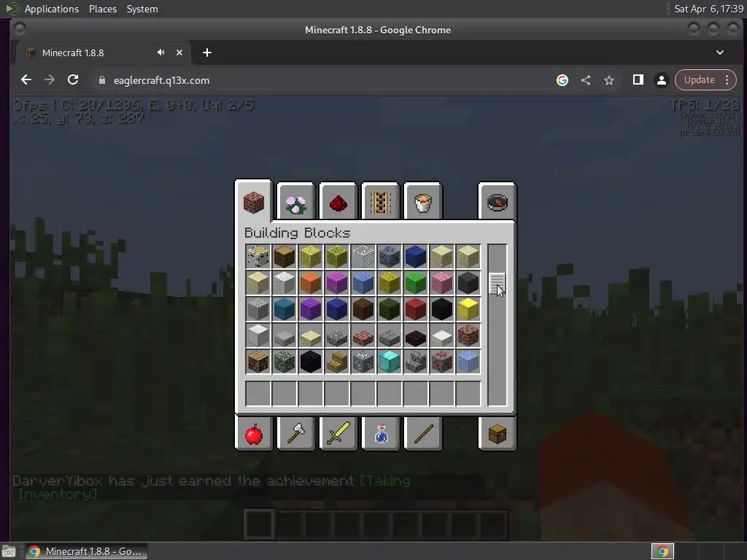Viewport: 747px width, 560px height.
Task: Select the iron block
Action: (x=258, y=335)
